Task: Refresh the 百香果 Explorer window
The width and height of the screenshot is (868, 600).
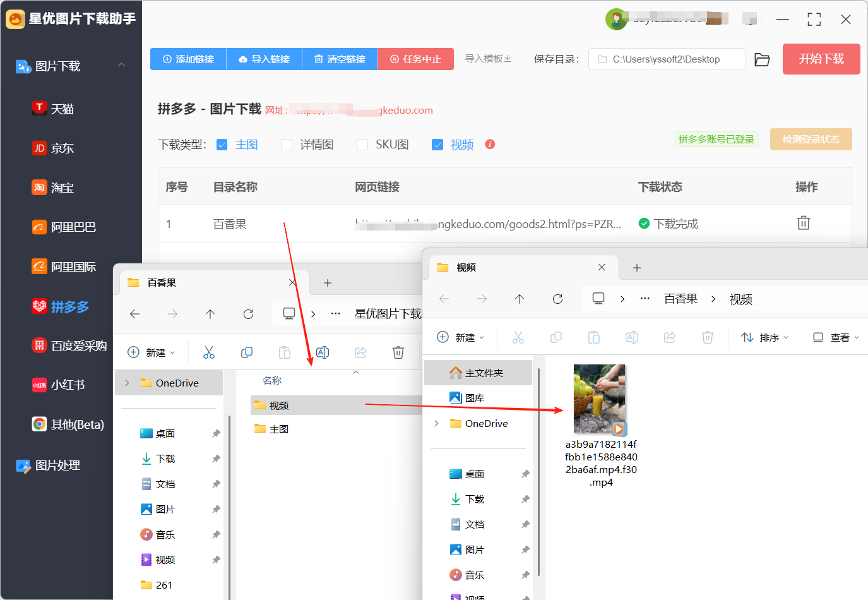Action: click(248, 314)
